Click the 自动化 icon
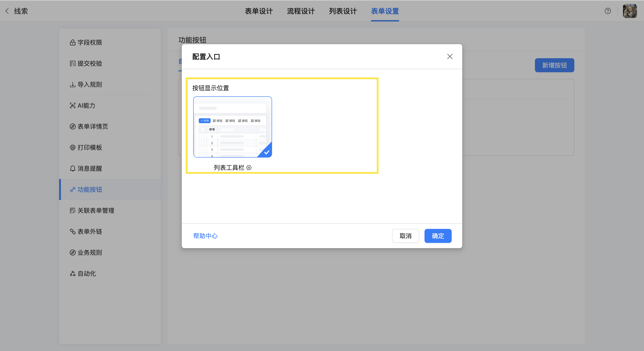The height and width of the screenshot is (351, 644). pyautogui.click(x=73, y=273)
